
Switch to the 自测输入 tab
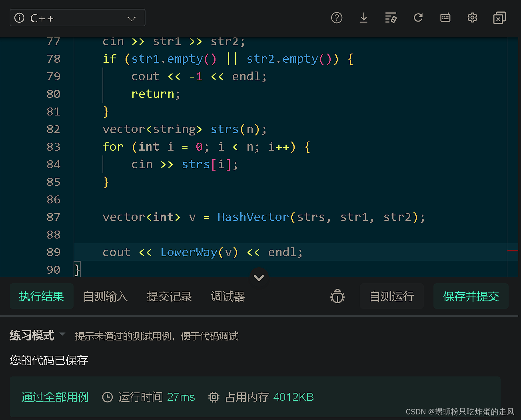tap(106, 297)
